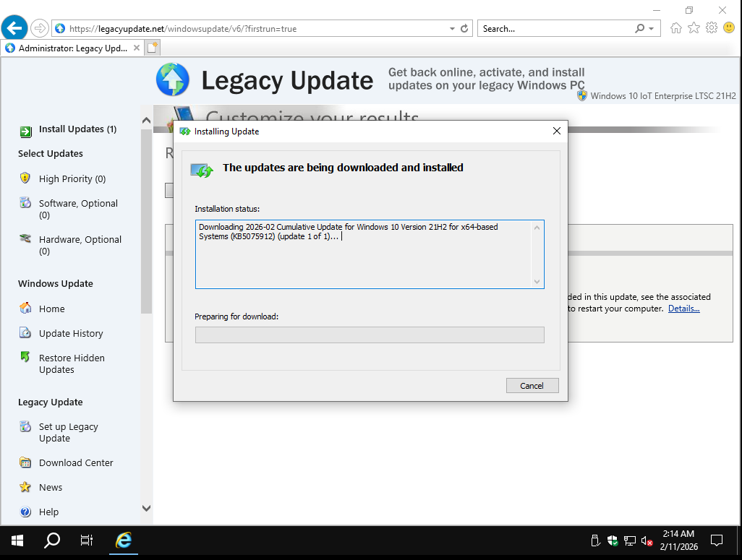Click the Search... input field
Screen dimensions: 742x560
[556, 28]
